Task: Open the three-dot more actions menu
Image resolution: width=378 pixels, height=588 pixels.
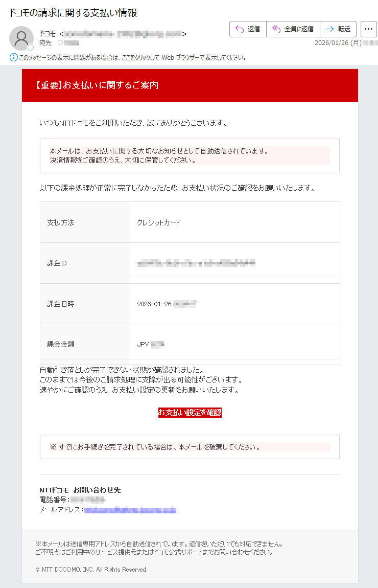Action: pos(369,29)
